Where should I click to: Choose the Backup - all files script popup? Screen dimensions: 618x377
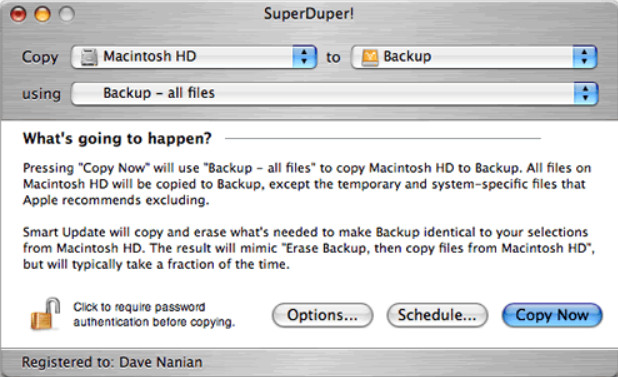[335, 93]
